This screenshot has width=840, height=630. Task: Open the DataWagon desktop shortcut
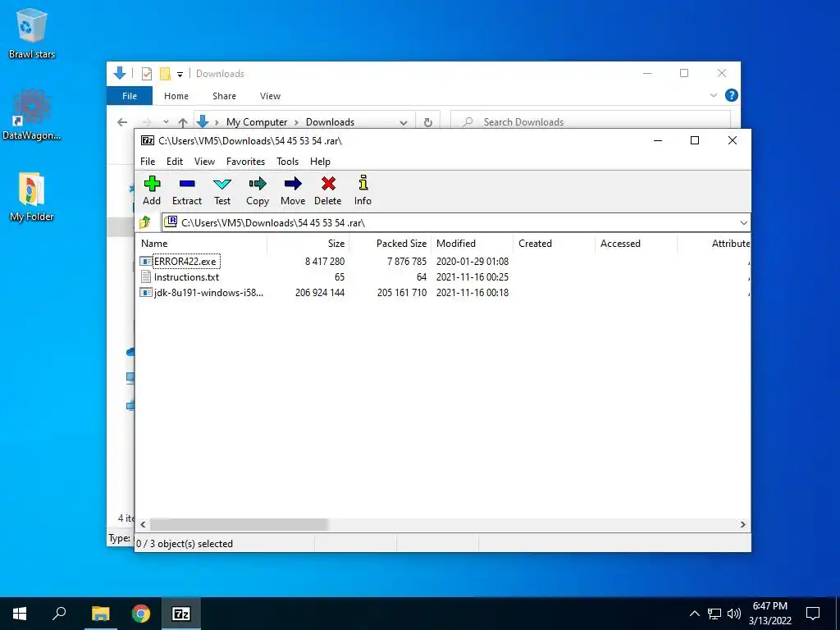(x=32, y=115)
